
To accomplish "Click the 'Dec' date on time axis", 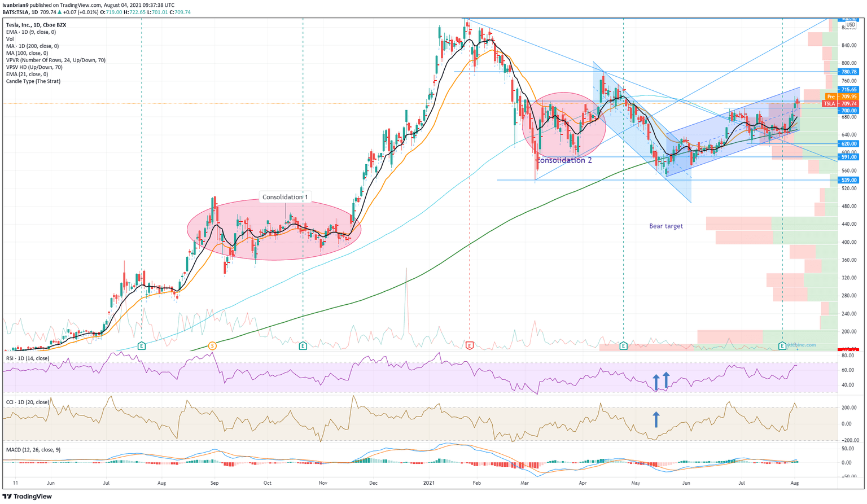I will tap(374, 483).
